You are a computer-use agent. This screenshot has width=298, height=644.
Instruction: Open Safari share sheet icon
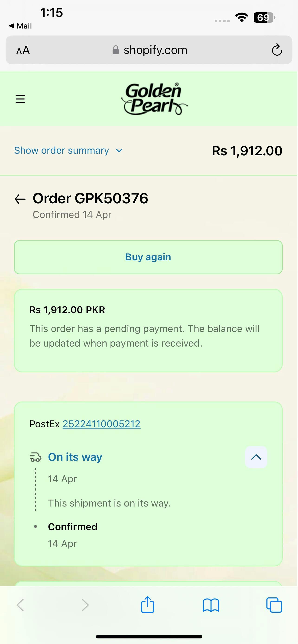tap(148, 605)
